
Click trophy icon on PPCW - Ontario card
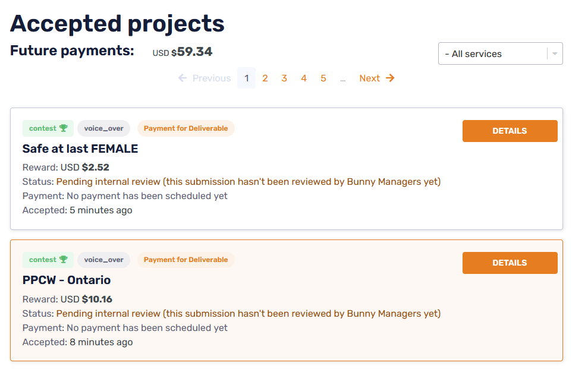(64, 260)
